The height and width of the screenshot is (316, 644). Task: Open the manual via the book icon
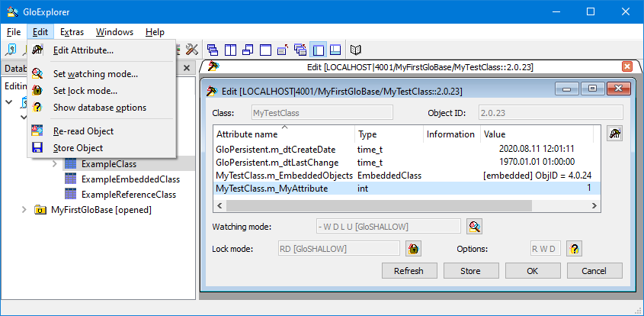pos(356,50)
